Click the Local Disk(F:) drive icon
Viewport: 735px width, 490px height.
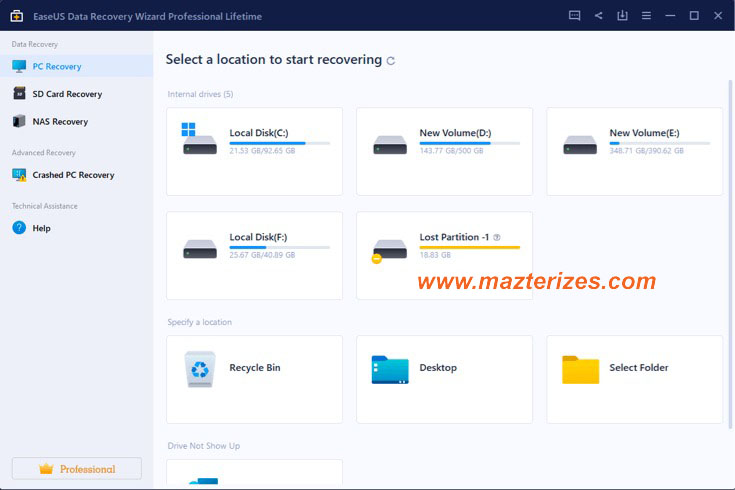pos(200,249)
